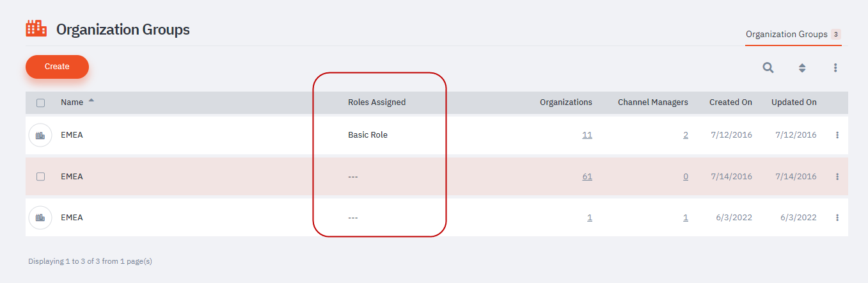Click the Roles Assigned column header
The image size is (868, 283).
click(x=377, y=102)
